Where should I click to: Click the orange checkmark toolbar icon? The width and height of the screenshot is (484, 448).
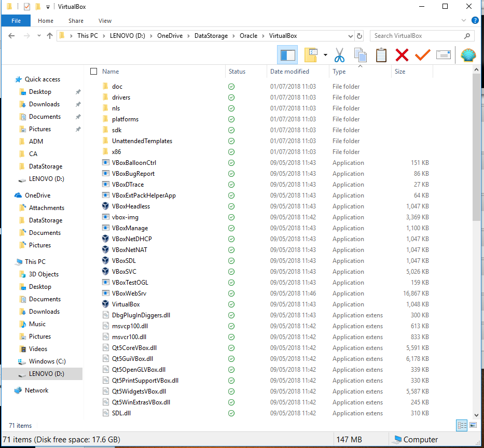422,54
